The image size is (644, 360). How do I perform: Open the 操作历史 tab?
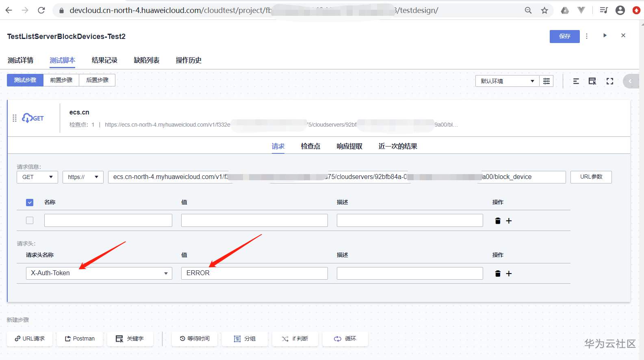point(189,60)
